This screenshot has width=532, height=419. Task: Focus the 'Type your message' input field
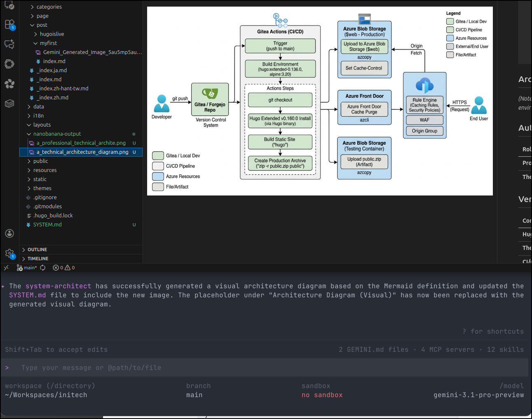[264, 367]
